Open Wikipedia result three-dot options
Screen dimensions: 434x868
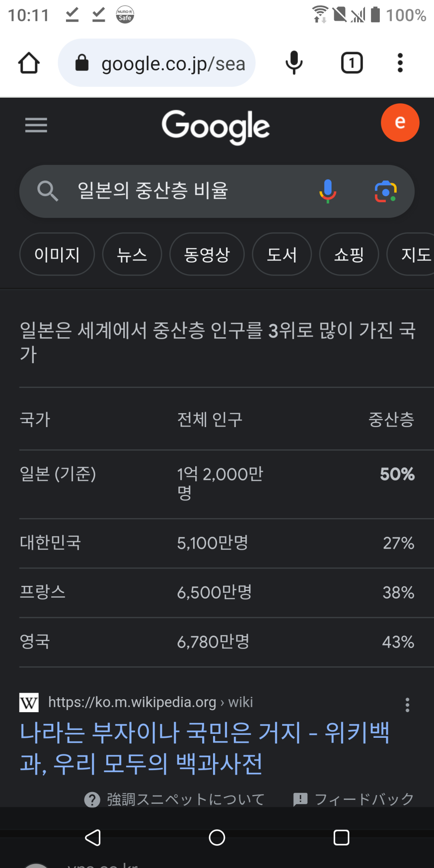click(x=407, y=705)
